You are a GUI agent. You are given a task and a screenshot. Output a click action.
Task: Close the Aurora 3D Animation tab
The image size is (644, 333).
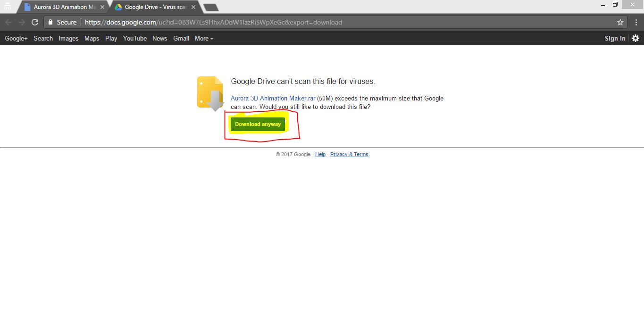click(102, 7)
